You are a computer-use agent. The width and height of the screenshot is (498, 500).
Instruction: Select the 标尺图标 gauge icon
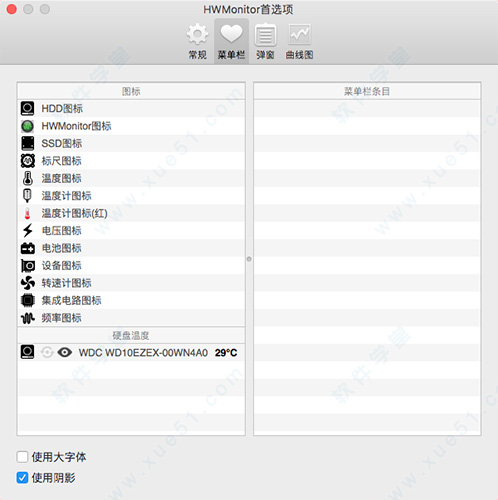pos(27,161)
